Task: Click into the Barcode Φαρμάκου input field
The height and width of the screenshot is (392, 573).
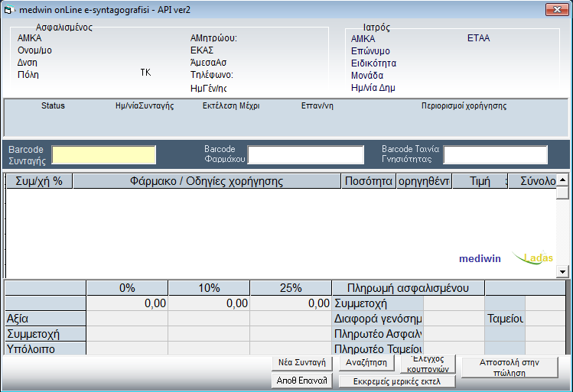Action: coord(305,155)
